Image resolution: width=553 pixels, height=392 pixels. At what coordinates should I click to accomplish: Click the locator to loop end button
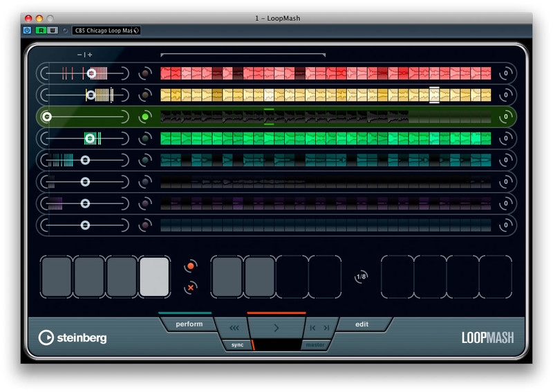point(326,328)
